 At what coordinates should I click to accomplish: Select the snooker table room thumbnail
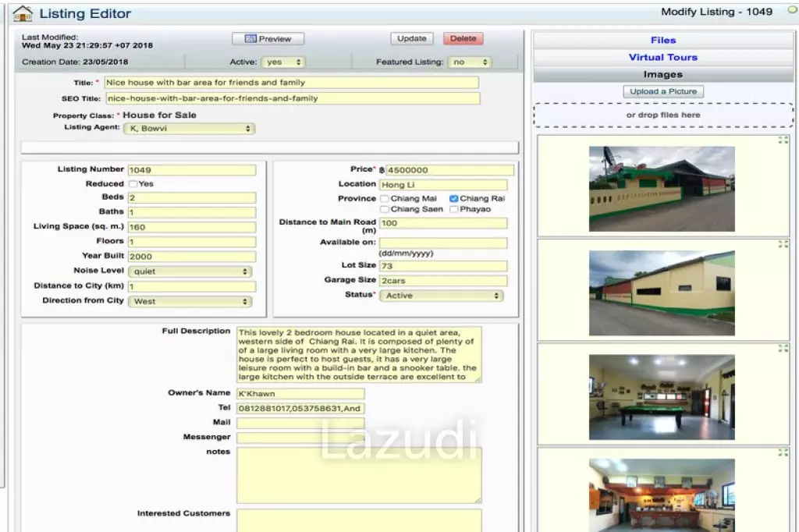click(662, 397)
